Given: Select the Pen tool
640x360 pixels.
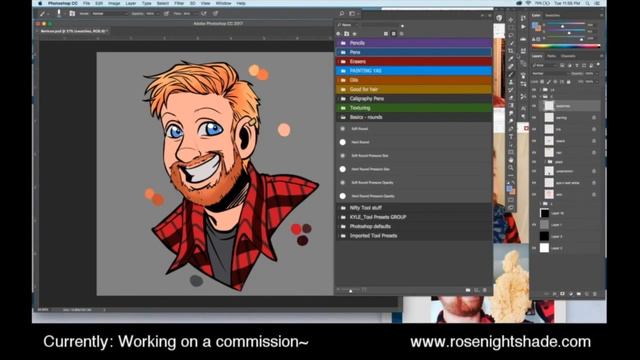Looking at the screenshot, I should tap(511, 129).
